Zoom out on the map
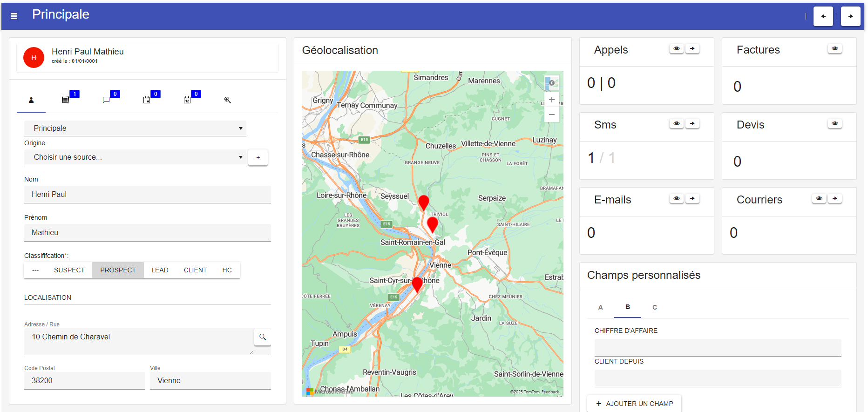The width and height of the screenshot is (868, 412). 552,115
